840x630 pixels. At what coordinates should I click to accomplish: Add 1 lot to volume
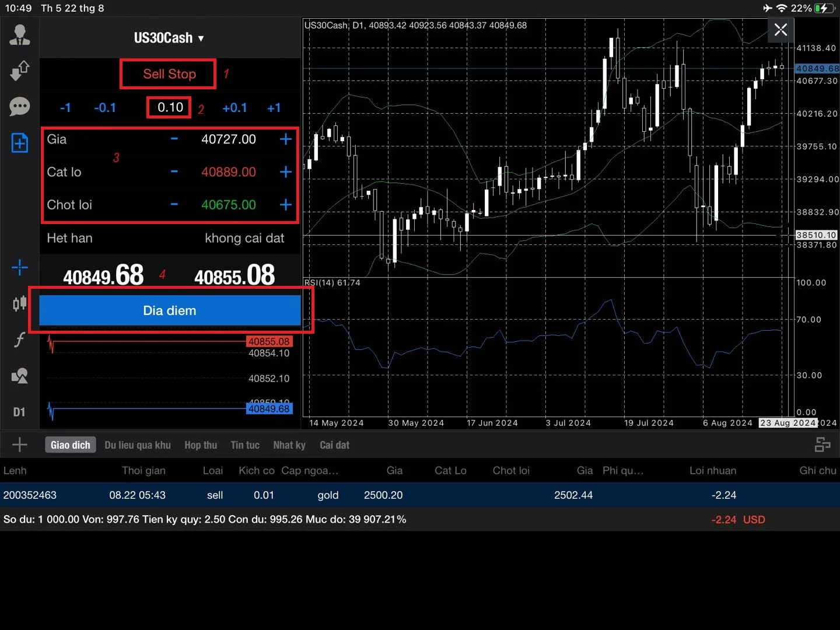click(x=274, y=107)
